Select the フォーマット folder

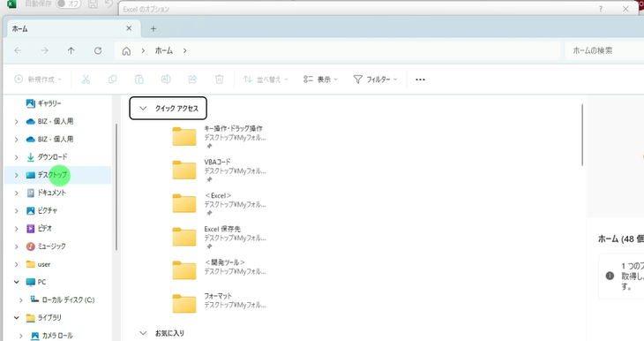[220, 304]
